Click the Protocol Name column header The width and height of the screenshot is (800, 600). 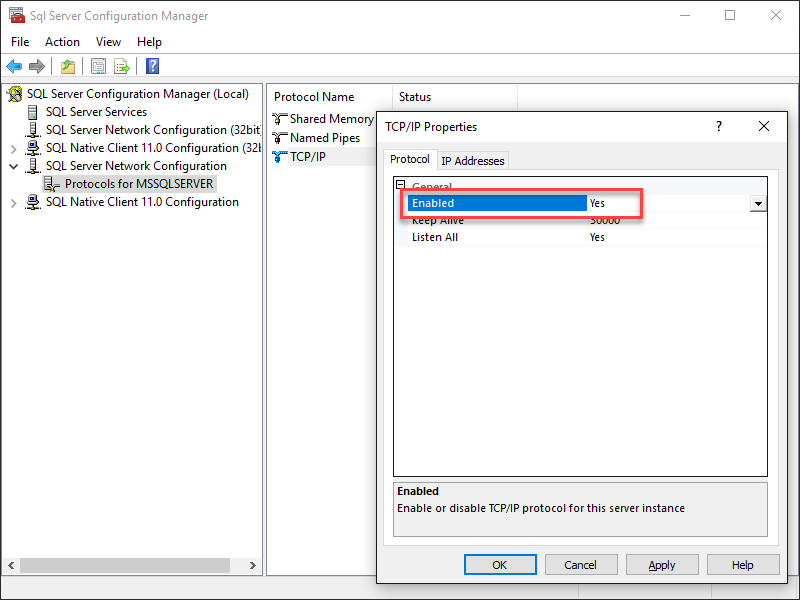coord(329,97)
